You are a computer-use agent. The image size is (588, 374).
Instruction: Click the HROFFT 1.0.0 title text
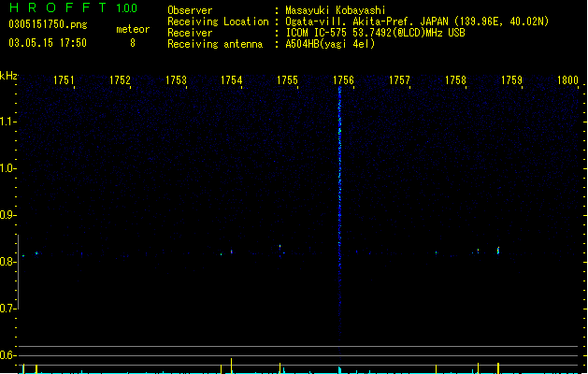[74, 7]
